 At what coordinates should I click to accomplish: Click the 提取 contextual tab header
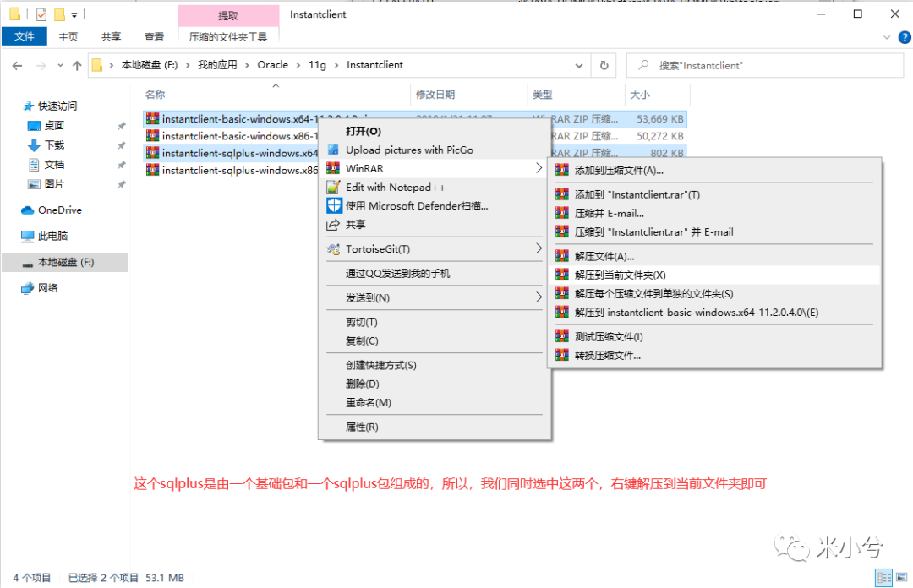point(228,16)
